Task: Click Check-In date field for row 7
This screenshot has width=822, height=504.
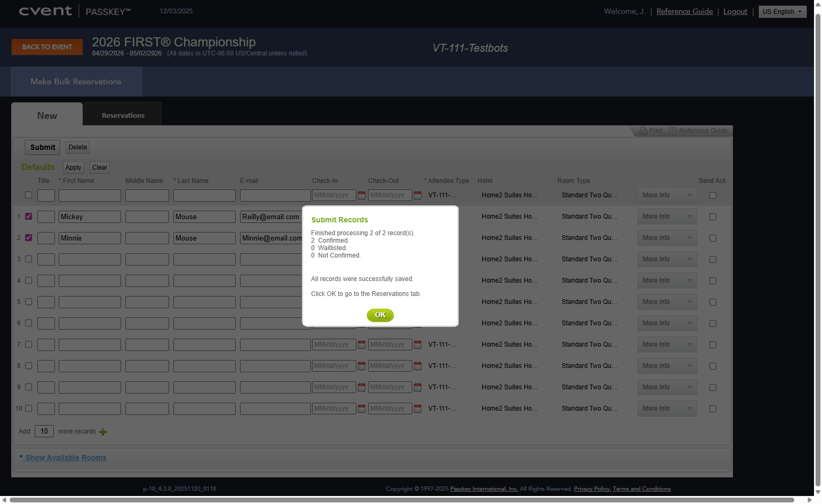Action: [x=334, y=345]
